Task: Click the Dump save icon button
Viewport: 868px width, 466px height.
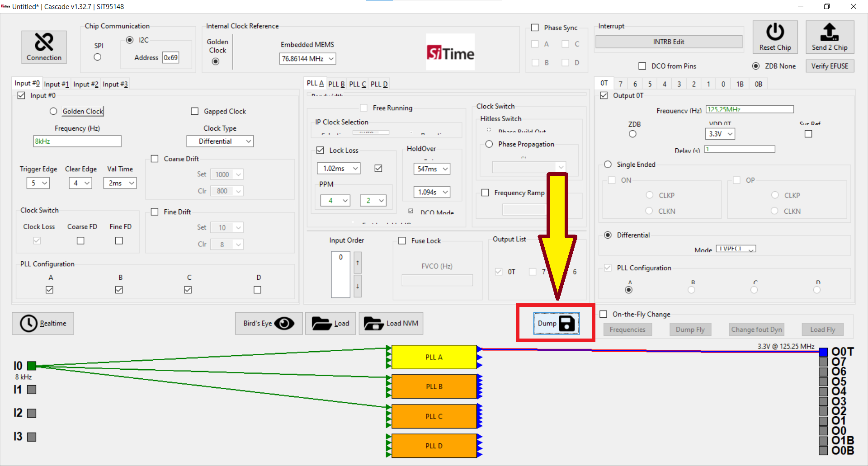Action: [556, 323]
